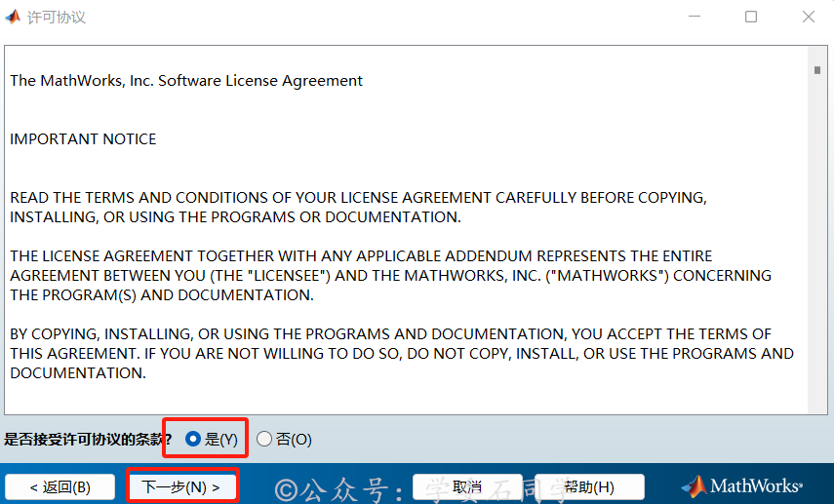Screen dimensions: 834x504
Task: Select the 否(O) radio button to decline
Action: tap(264, 440)
